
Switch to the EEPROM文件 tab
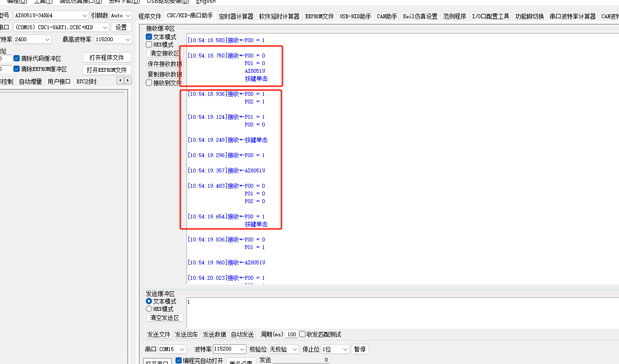point(319,16)
